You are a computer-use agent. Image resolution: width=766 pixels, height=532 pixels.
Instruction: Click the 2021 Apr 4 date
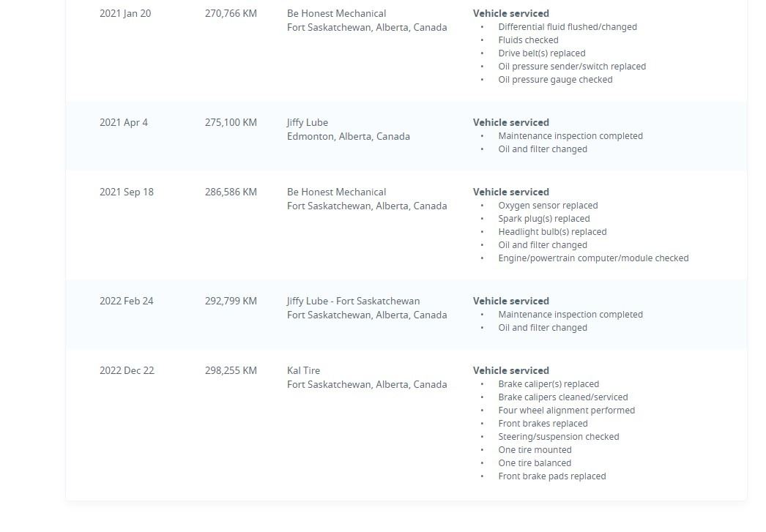tap(124, 122)
